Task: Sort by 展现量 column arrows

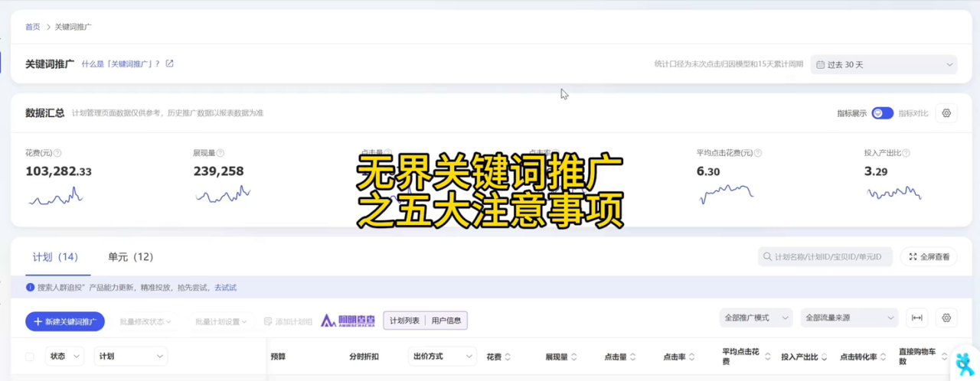Action: point(574,357)
